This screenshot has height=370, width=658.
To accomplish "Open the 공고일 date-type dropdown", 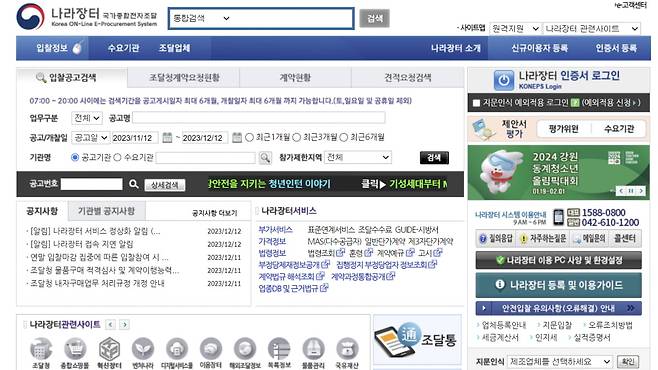I will [91, 138].
